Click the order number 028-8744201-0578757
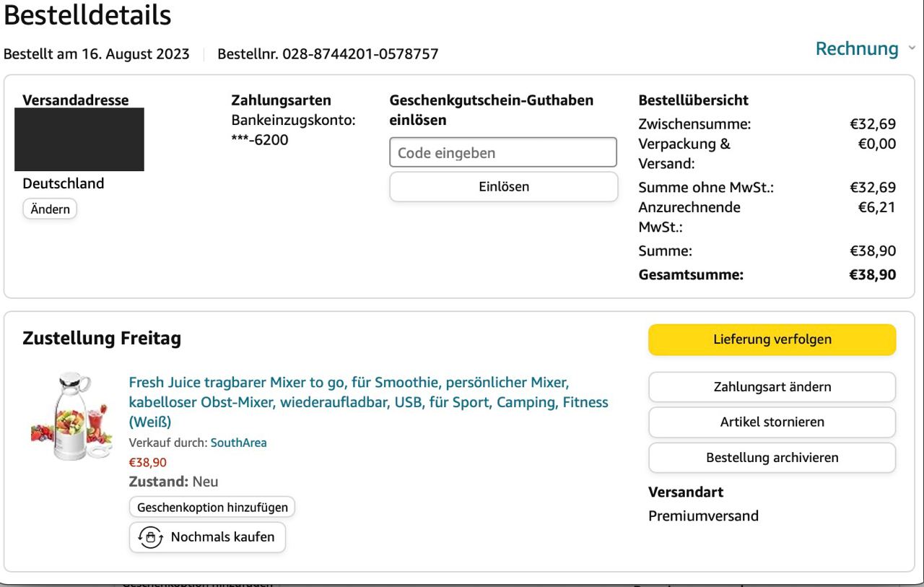 (359, 54)
